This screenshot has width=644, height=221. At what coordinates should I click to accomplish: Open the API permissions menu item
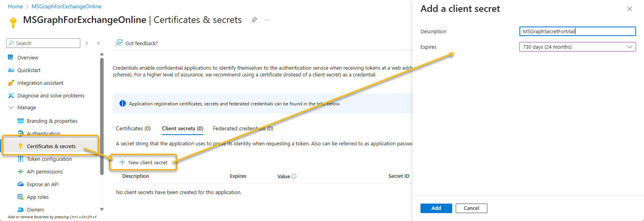(x=45, y=171)
